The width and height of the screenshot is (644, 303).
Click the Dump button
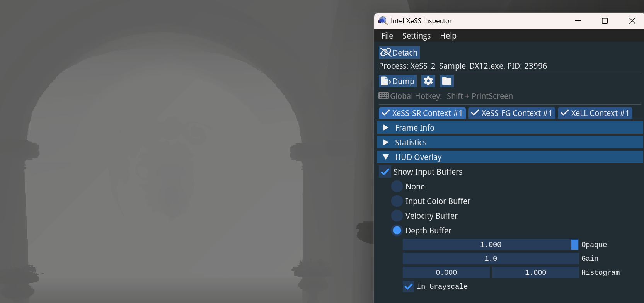397,81
